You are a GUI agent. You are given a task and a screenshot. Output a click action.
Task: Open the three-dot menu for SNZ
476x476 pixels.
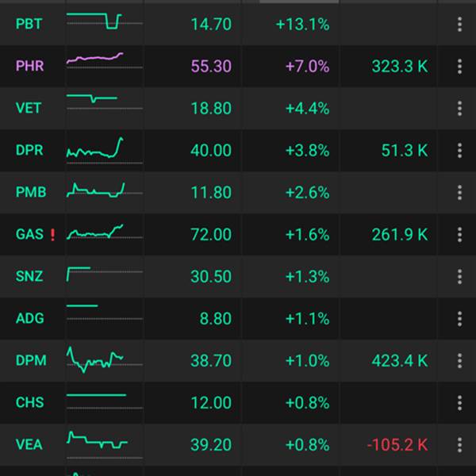[459, 276]
